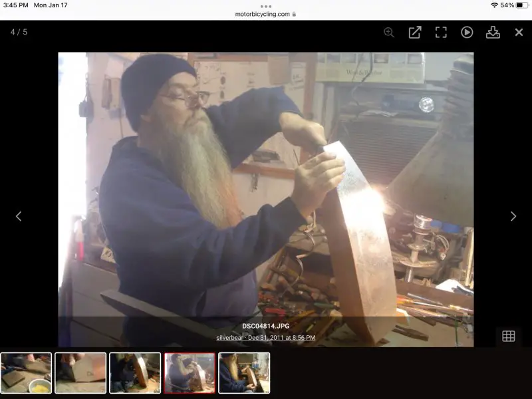The width and height of the screenshot is (532, 399).
Task: Toggle the thumbnail grid icon
Action: point(508,336)
